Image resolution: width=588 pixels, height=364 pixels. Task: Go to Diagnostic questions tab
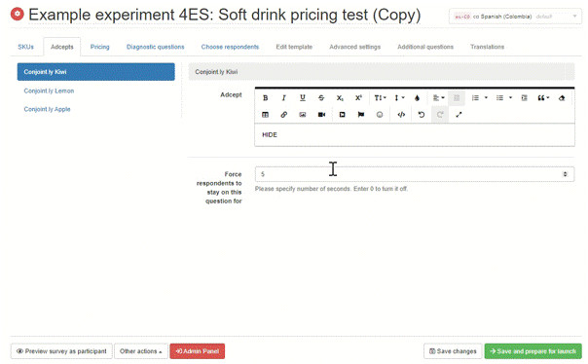click(x=155, y=47)
